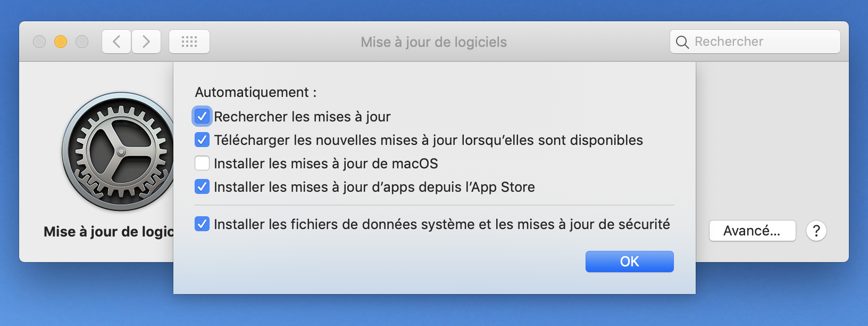Uncheck "Rechercher les mises à jour"
The image size is (868, 326).
[x=202, y=117]
